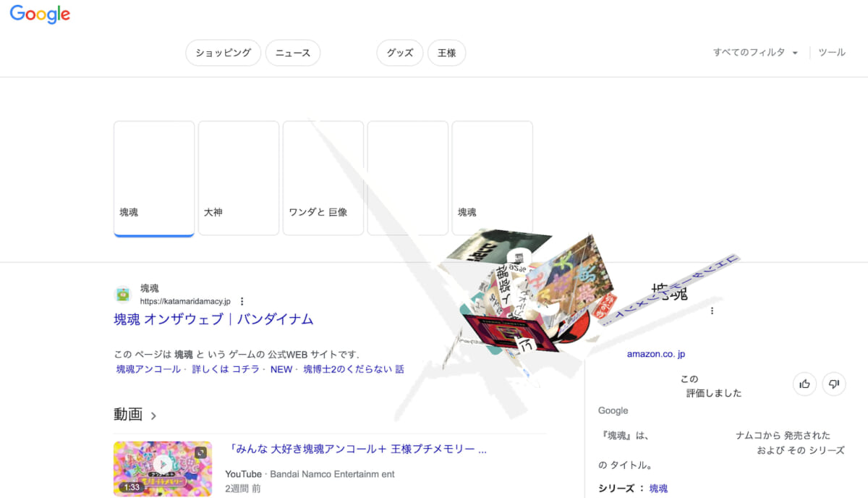Click the 2週間 前 upload date
This screenshot has width=868, height=498.
click(243, 489)
